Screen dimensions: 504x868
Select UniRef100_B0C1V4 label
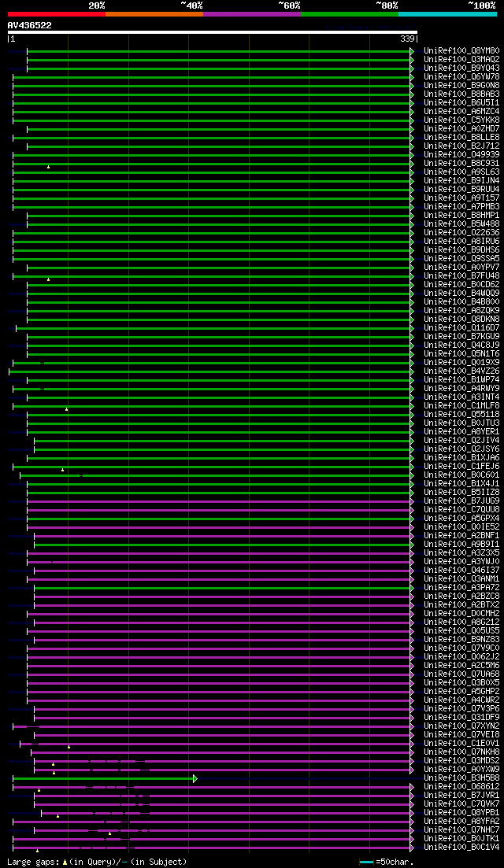[461, 848]
